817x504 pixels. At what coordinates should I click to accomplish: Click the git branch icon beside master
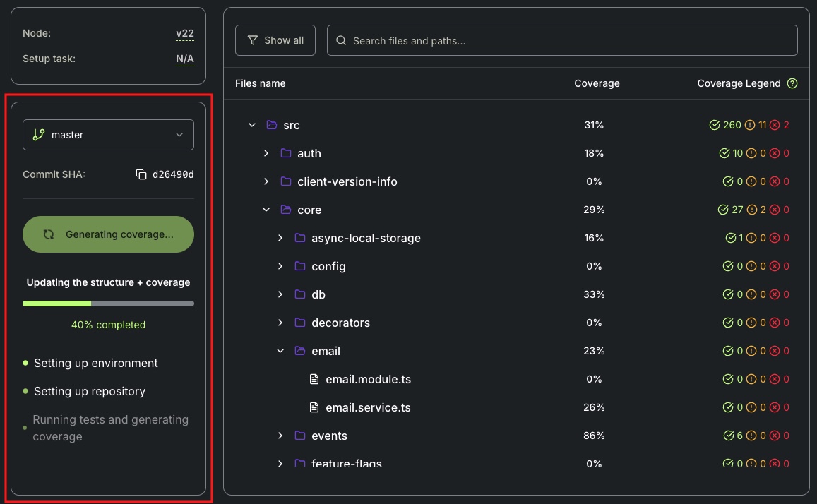tap(39, 135)
